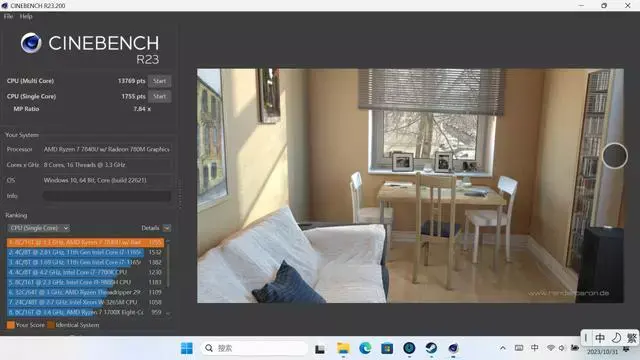Viewport: 640px width, 360px height.
Task: Select the Core i7-7700K ranking entry
Action: tap(85, 272)
